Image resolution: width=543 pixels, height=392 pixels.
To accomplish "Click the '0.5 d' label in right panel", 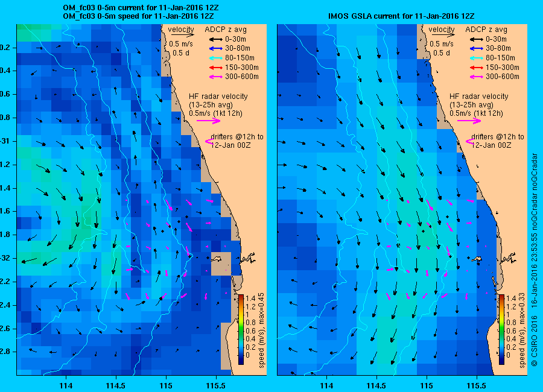I will point(442,53).
